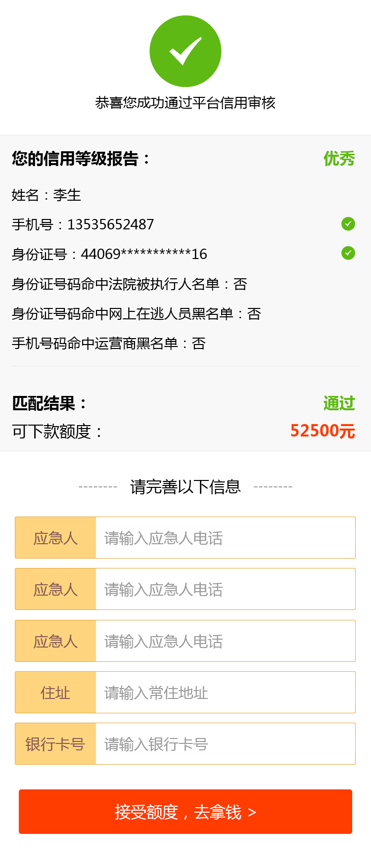Click the 请输入银行卡号 input field
Viewport: 371px width, 868px height.
(225, 744)
